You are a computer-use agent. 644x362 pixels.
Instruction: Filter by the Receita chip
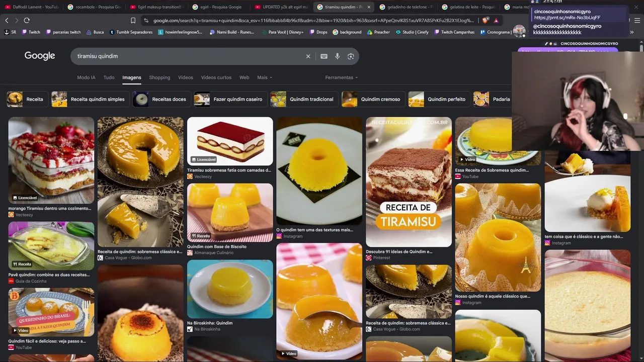coord(28,99)
